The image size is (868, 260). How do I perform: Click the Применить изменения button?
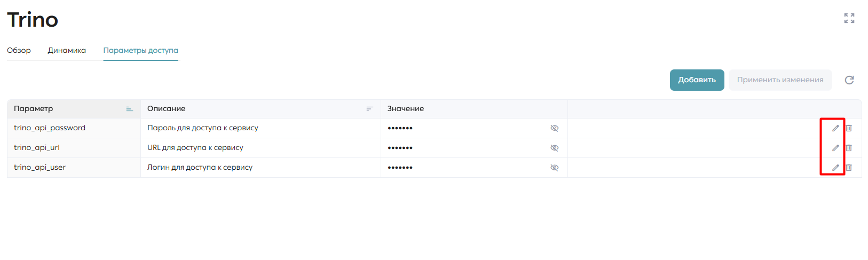[780, 80]
